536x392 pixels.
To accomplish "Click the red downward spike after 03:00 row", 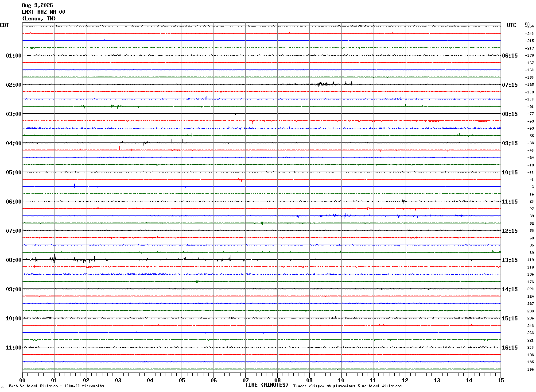I will tap(252, 122).
